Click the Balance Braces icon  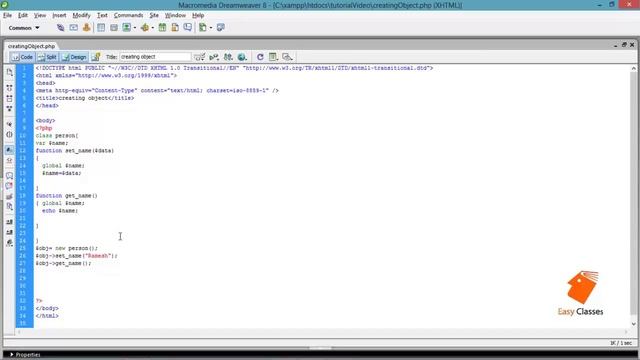[x=9, y=135]
